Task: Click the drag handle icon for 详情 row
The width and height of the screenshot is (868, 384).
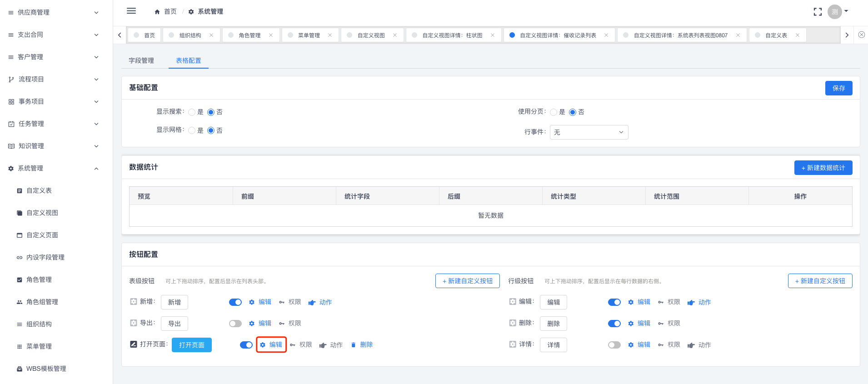Action: 513,344
